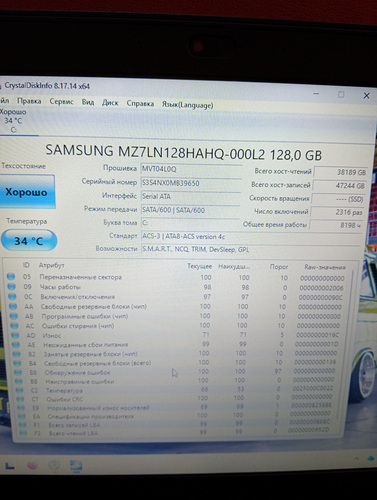The height and width of the screenshot is (500, 377).
Task: Click the 34 °C temperature button
Action: point(29,240)
